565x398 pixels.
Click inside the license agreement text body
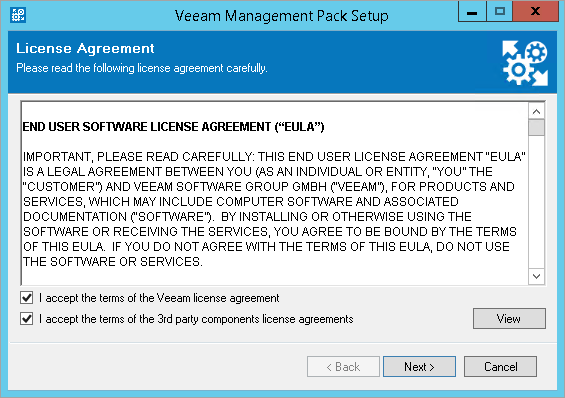(275, 209)
